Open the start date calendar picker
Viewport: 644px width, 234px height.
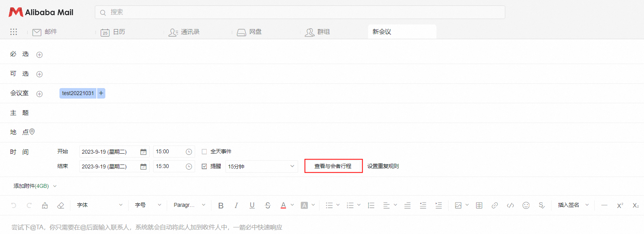143,152
